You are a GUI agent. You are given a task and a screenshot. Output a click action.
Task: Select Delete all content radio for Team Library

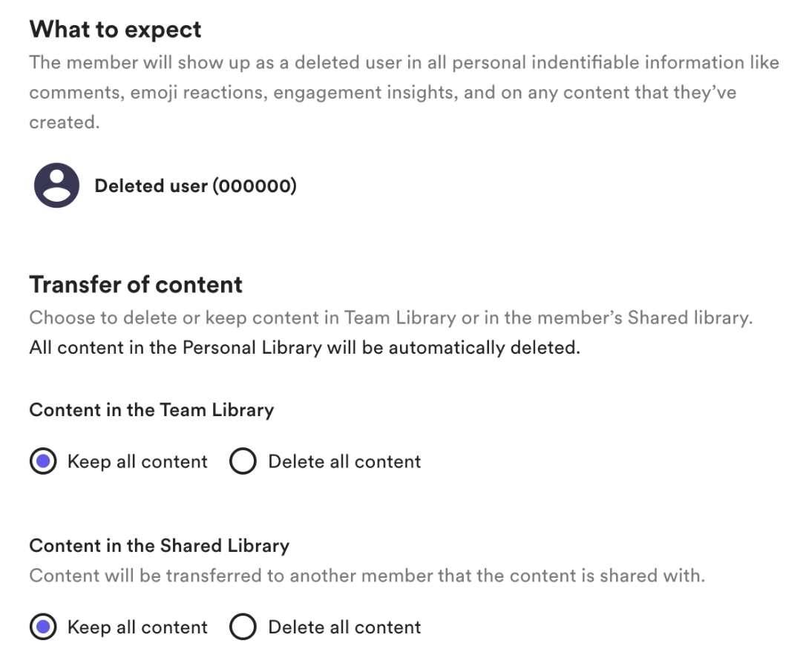pos(243,461)
